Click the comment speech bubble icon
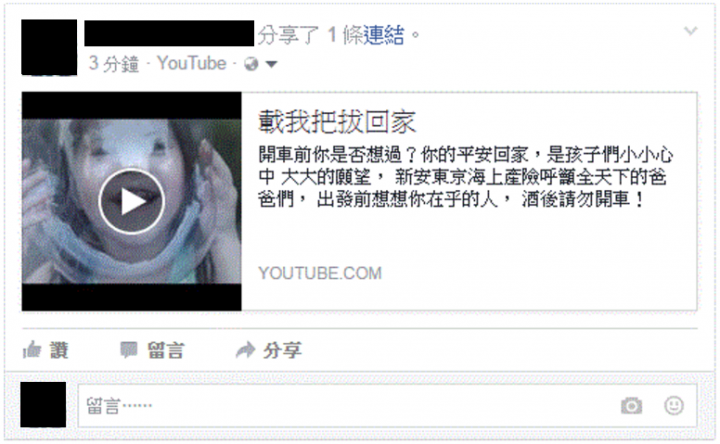 [x=129, y=350]
